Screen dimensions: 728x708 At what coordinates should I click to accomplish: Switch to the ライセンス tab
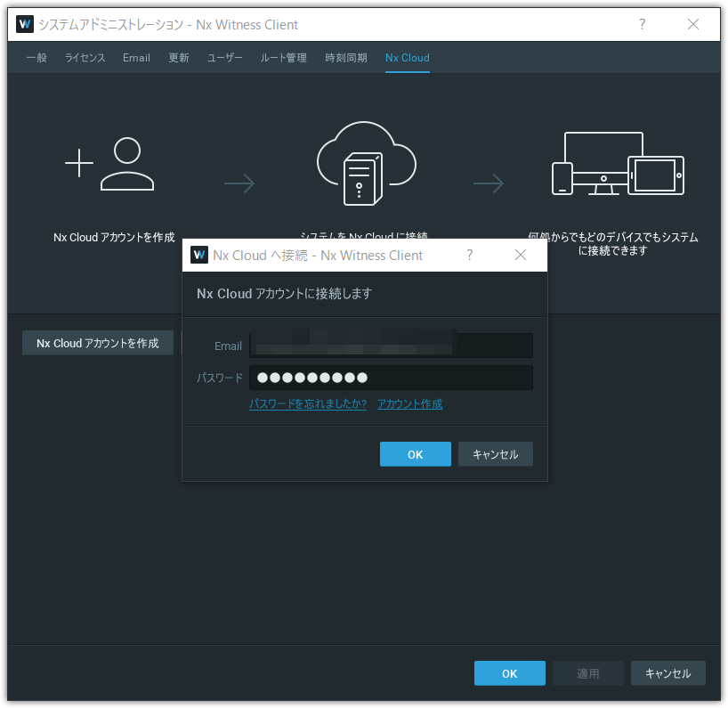[85, 58]
